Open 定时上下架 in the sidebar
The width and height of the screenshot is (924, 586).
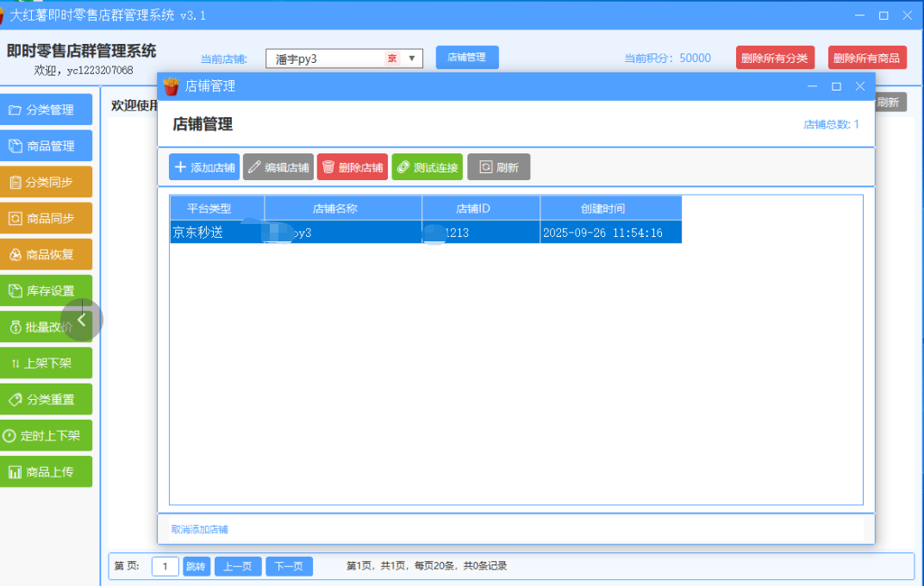pos(46,436)
